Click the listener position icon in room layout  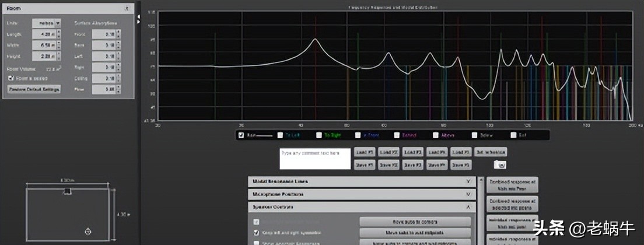point(87,232)
